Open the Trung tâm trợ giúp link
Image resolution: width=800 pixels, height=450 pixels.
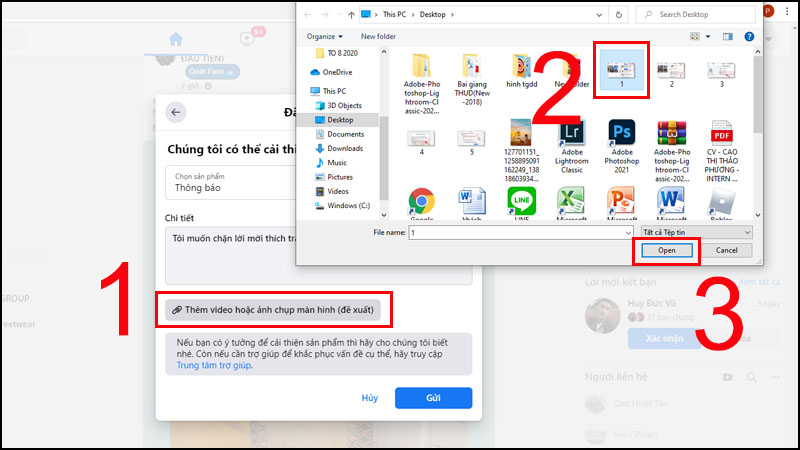pos(214,365)
